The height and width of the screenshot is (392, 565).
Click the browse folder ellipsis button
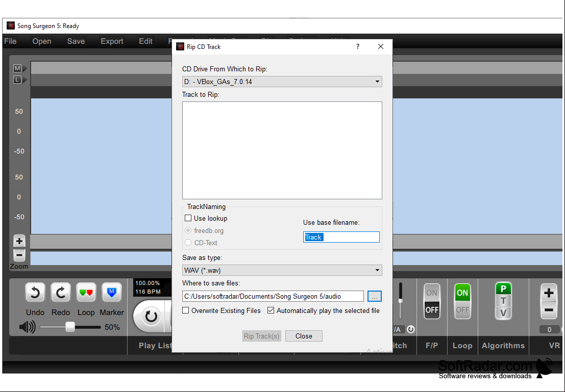(x=375, y=296)
